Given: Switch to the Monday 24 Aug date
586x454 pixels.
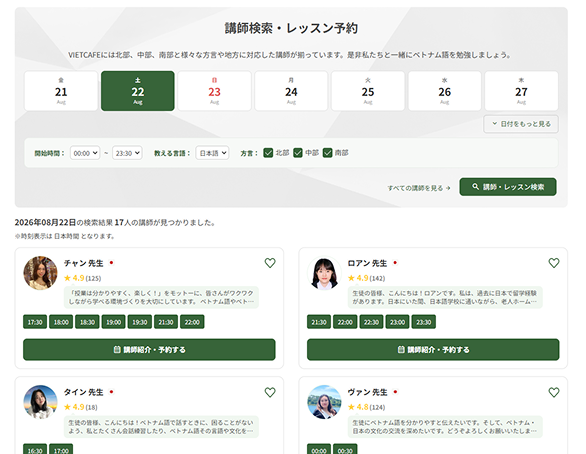Looking at the screenshot, I should 291,91.
